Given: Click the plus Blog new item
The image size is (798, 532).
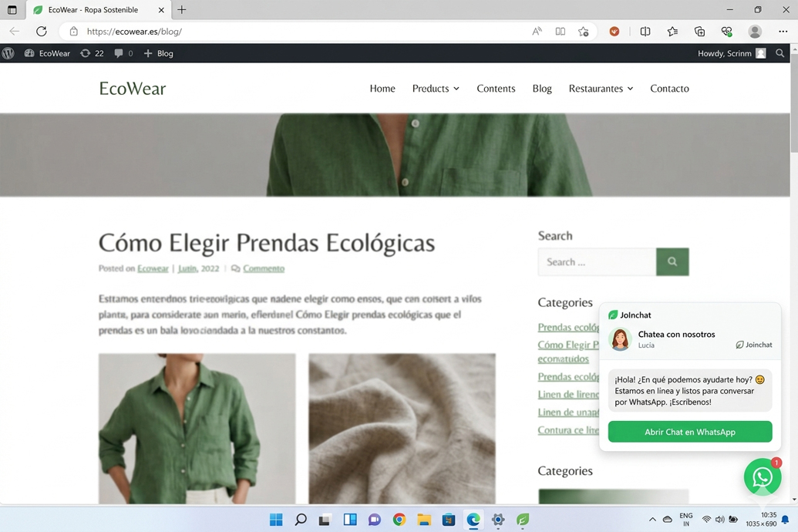Looking at the screenshot, I should point(158,53).
